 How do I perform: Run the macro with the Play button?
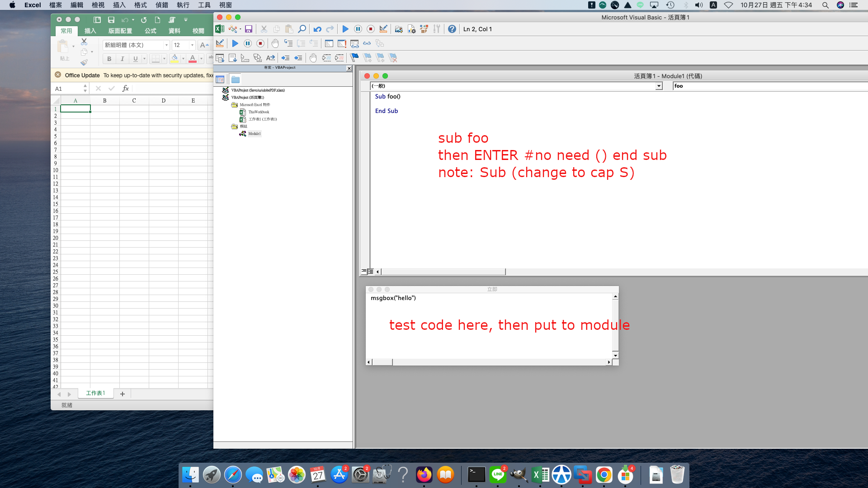pos(345,29)
